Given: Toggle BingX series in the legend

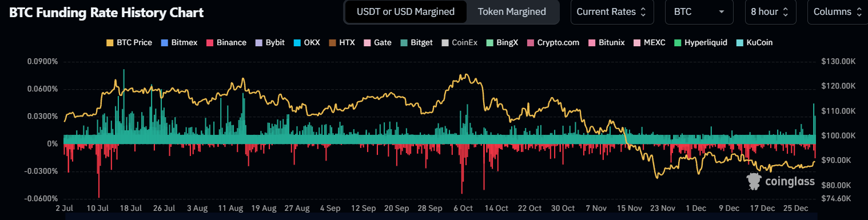Looking at the screenshot, I should coord(501,42).
